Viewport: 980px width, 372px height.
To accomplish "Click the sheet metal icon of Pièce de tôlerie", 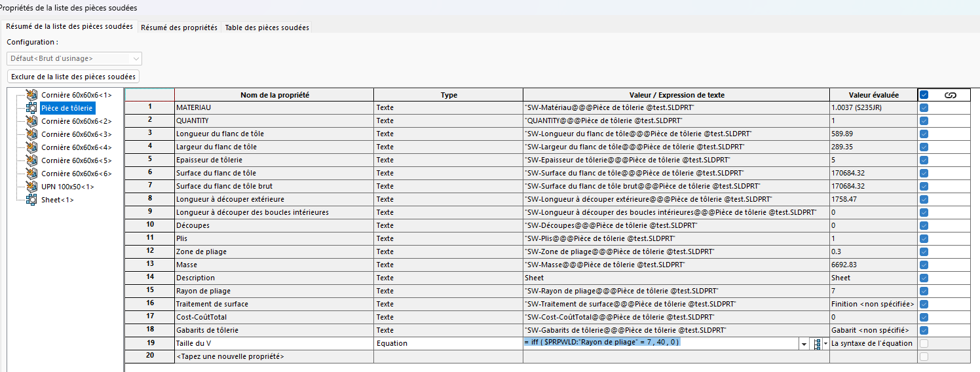I will (x=31, y=108).
